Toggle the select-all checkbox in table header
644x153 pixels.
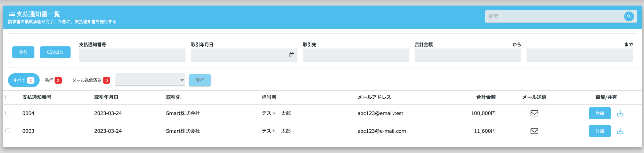tap(8, 97)
